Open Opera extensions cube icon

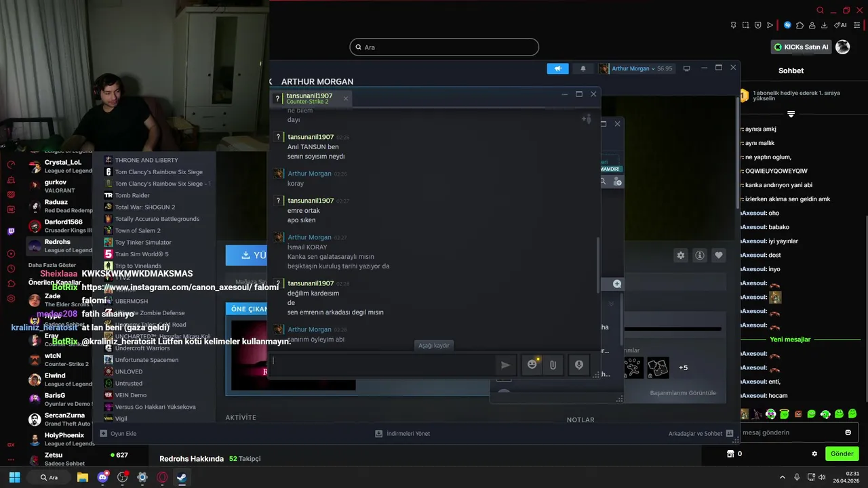coord(800,25)
